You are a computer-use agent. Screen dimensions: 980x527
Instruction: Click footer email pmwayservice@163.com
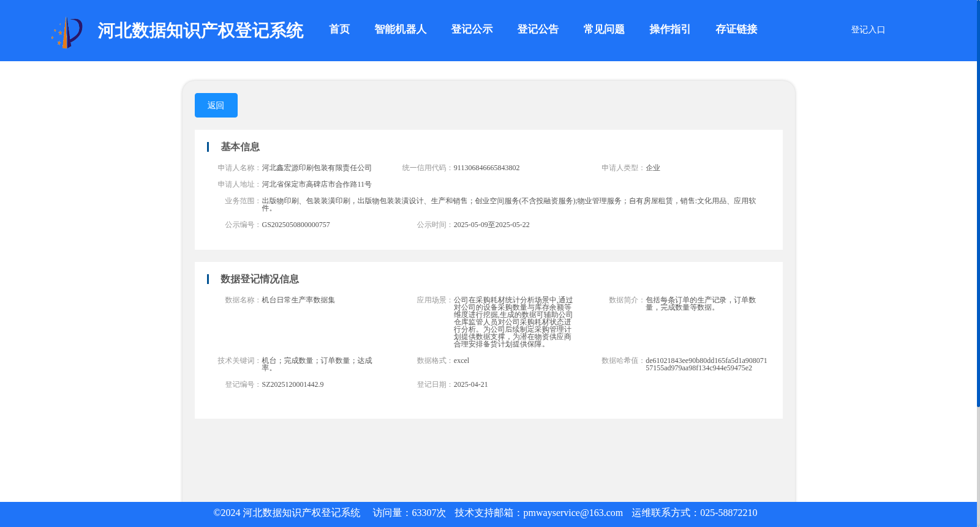[x=573, y=513]
